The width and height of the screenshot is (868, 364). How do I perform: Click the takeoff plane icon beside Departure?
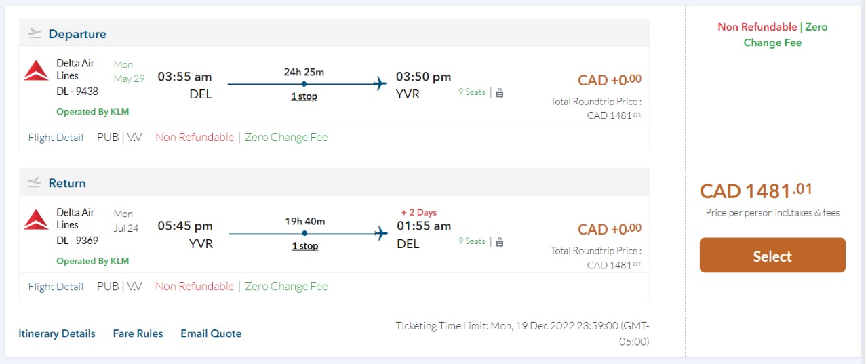tap(35, 33)
